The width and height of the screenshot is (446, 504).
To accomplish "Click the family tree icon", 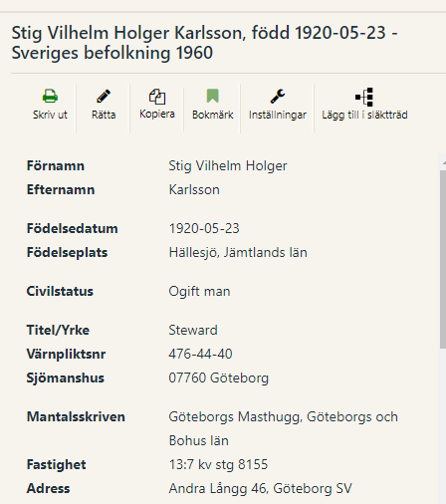I will [x=364, y=97].
